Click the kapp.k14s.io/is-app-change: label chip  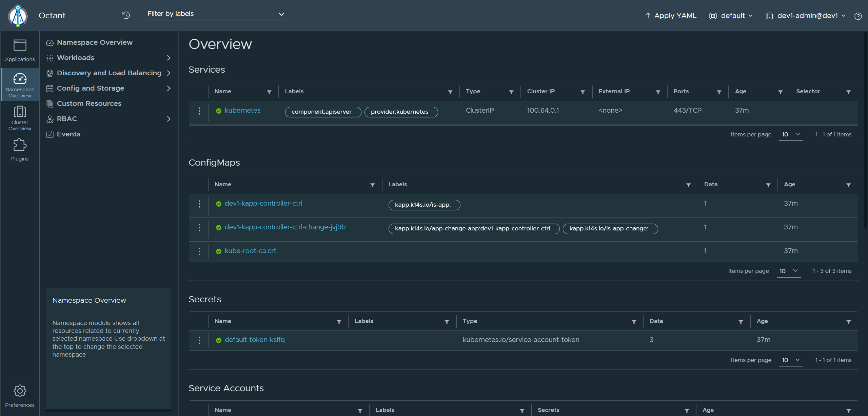[610, 228]
